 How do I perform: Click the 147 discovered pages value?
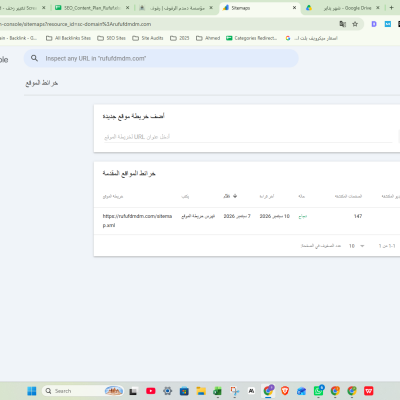[358, 216]
